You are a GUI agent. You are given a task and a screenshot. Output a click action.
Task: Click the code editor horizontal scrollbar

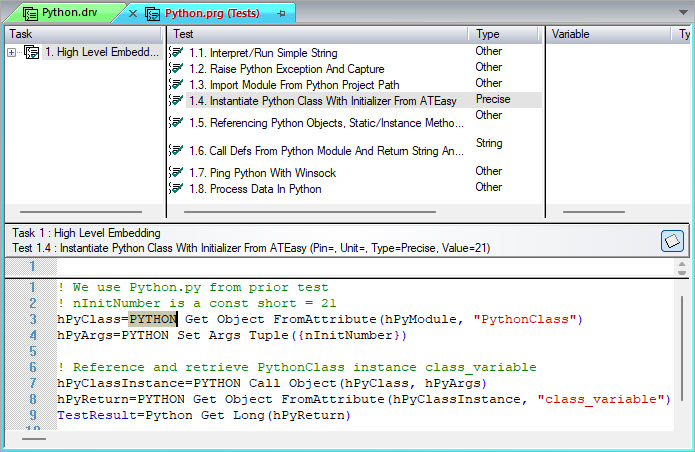34,439
